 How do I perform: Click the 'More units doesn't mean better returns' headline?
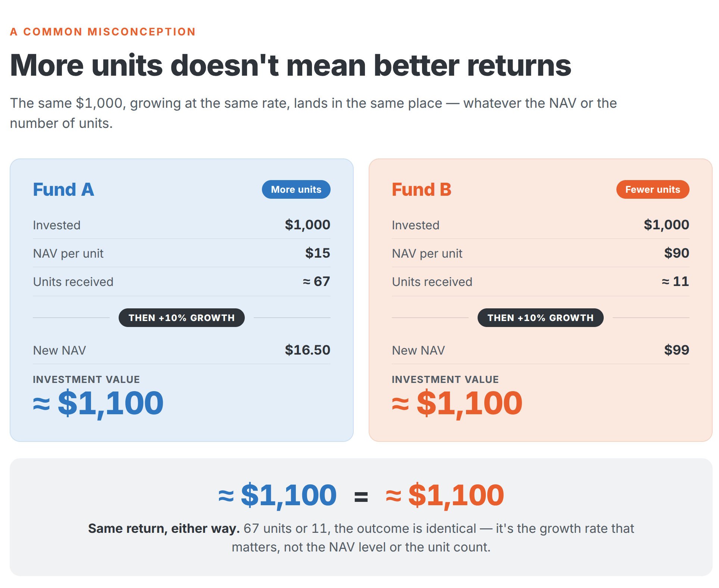(x=291, y=65)
